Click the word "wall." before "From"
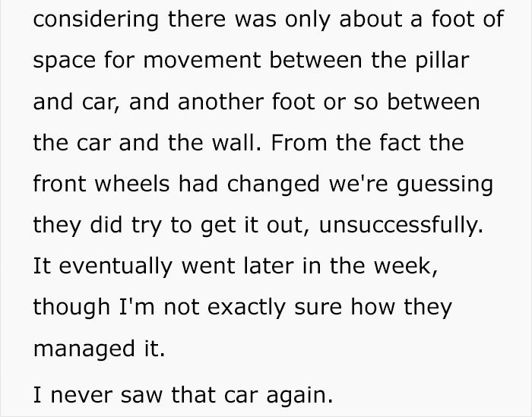532x417 pixels. 237,142
